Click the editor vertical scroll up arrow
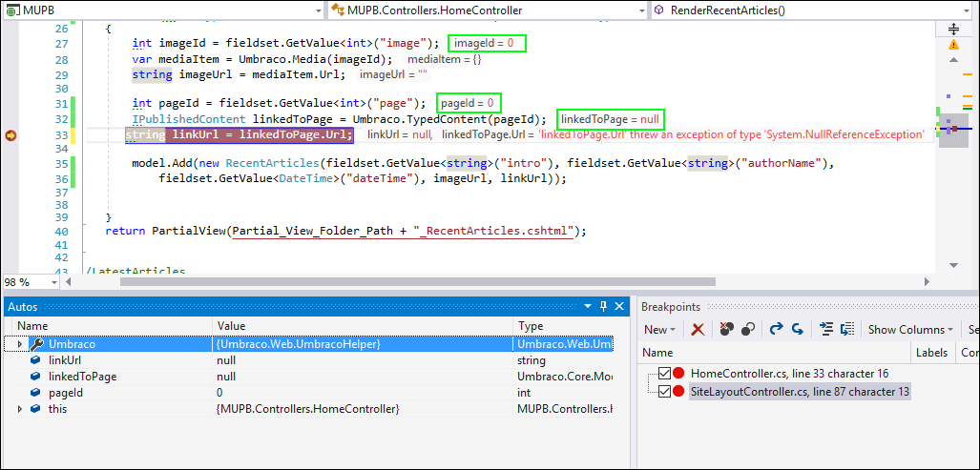 pos(953,60)
